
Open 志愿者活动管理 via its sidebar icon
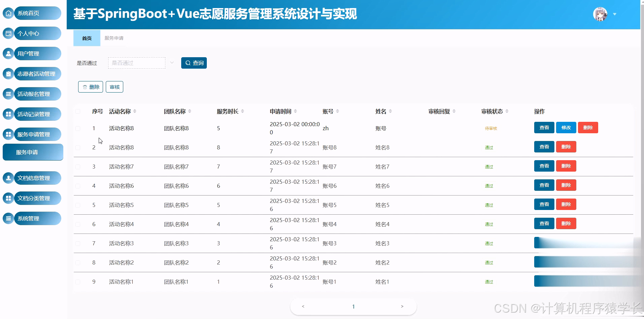[x=8, y=74]
